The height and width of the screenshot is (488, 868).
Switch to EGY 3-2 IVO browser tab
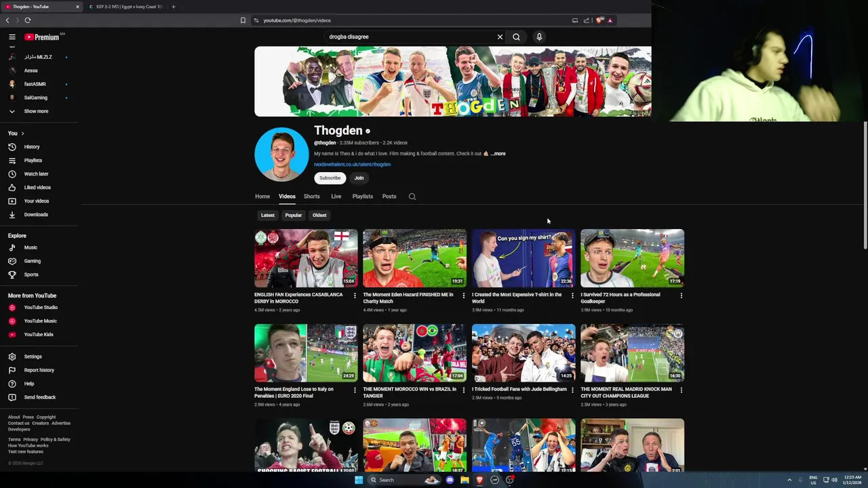(x=125, y=7)
